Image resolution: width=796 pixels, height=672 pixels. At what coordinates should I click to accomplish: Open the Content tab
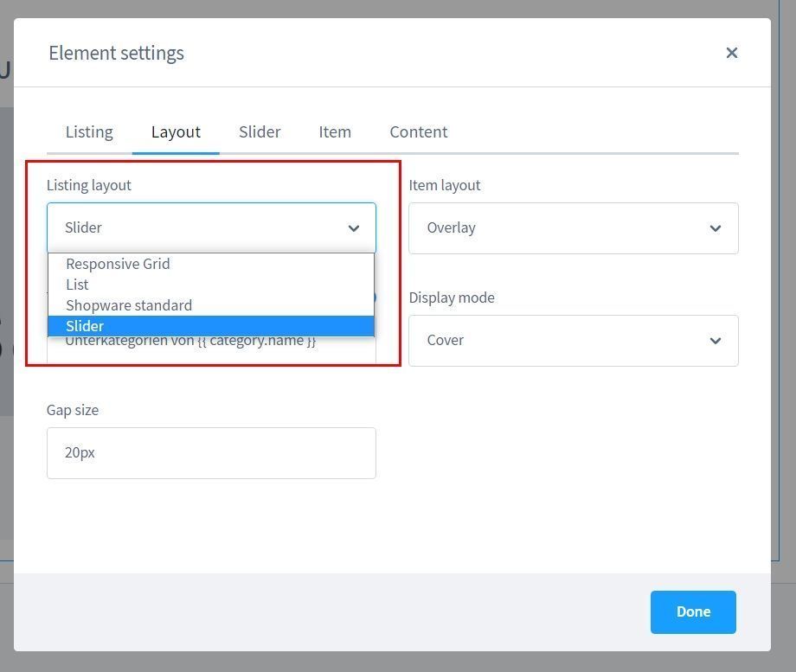418,131
